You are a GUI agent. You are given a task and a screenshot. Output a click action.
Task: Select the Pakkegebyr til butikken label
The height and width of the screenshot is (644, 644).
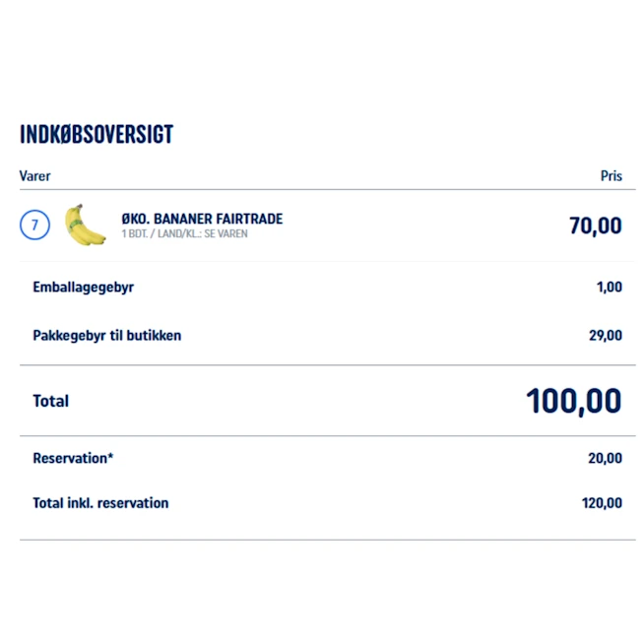pyautogui.click(x=106, y=336)
